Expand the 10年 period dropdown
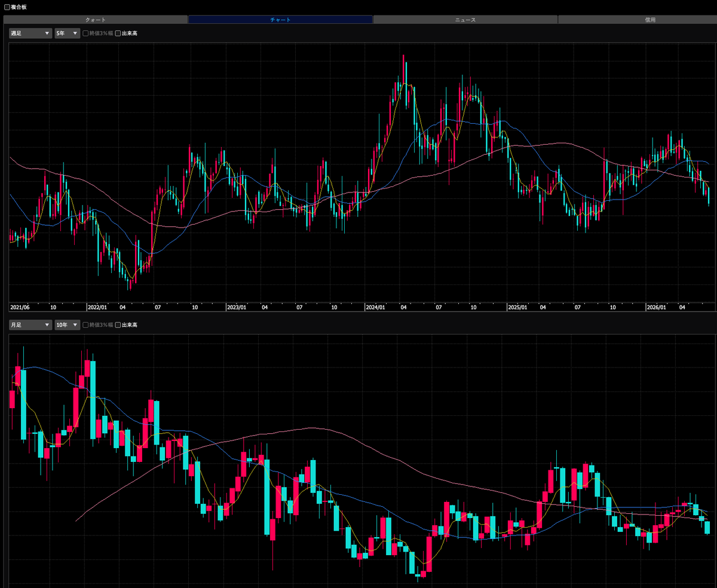Image resolution: width=717 pixels, height=588 pixels. tap(67, 324)
